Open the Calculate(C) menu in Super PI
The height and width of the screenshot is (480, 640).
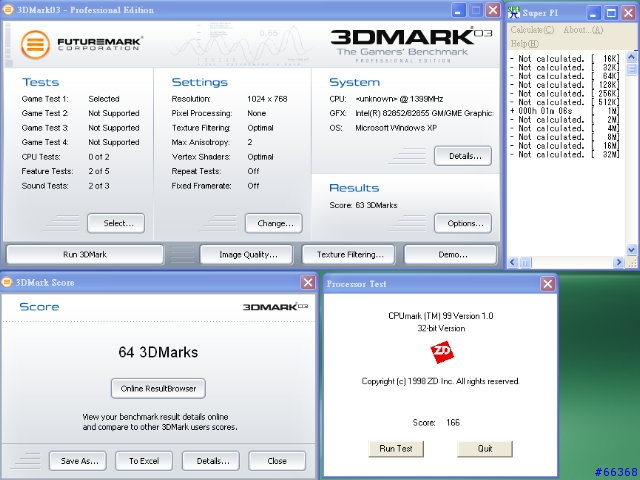[532, 29]
